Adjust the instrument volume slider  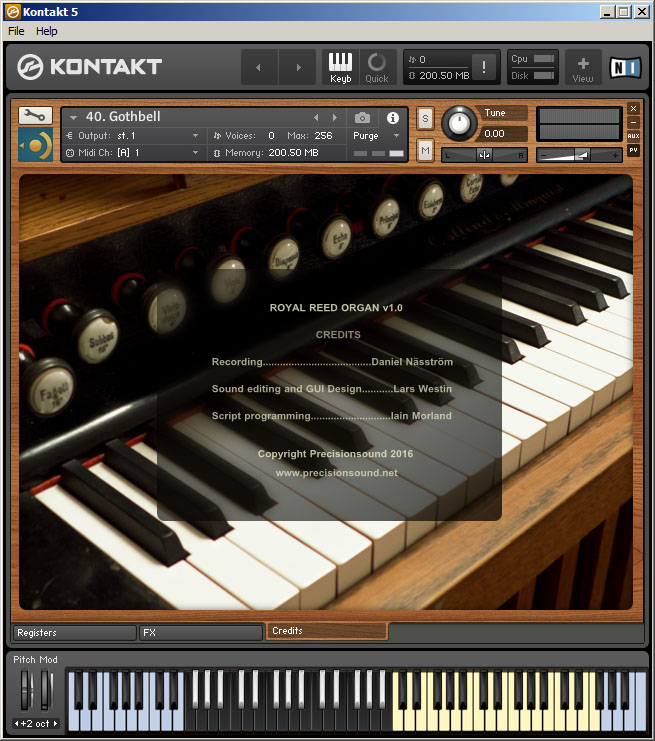point(579,155)
